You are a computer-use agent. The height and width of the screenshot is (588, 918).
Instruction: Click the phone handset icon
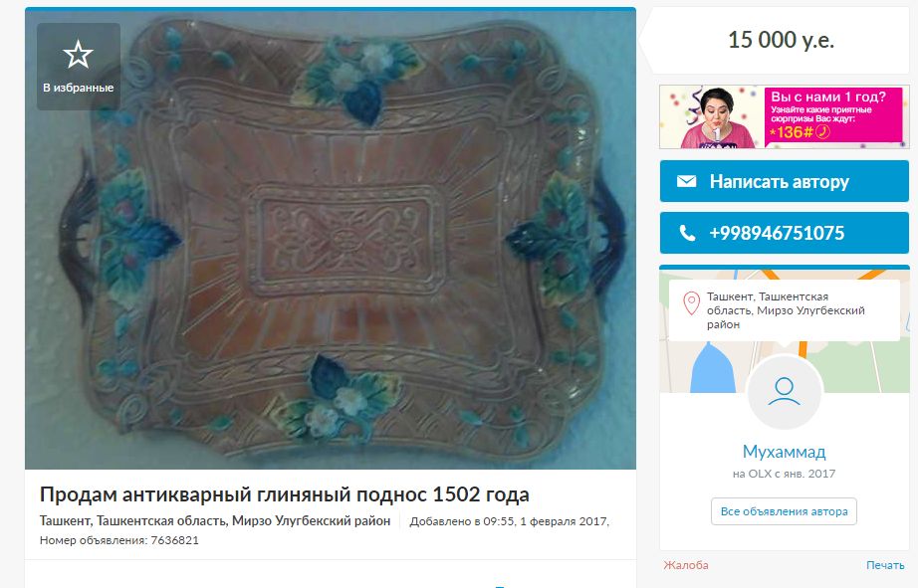[x=687, y=233]
